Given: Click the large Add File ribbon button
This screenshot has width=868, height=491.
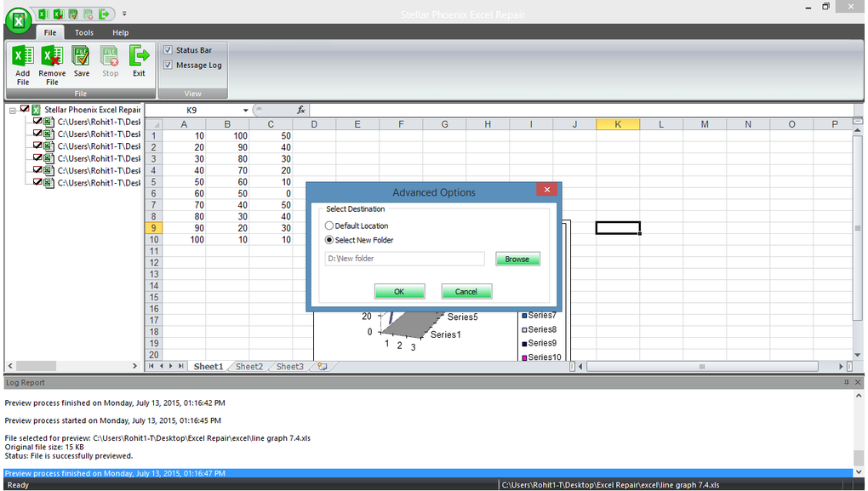Looking at the screenshot, I should pos(23,66).
